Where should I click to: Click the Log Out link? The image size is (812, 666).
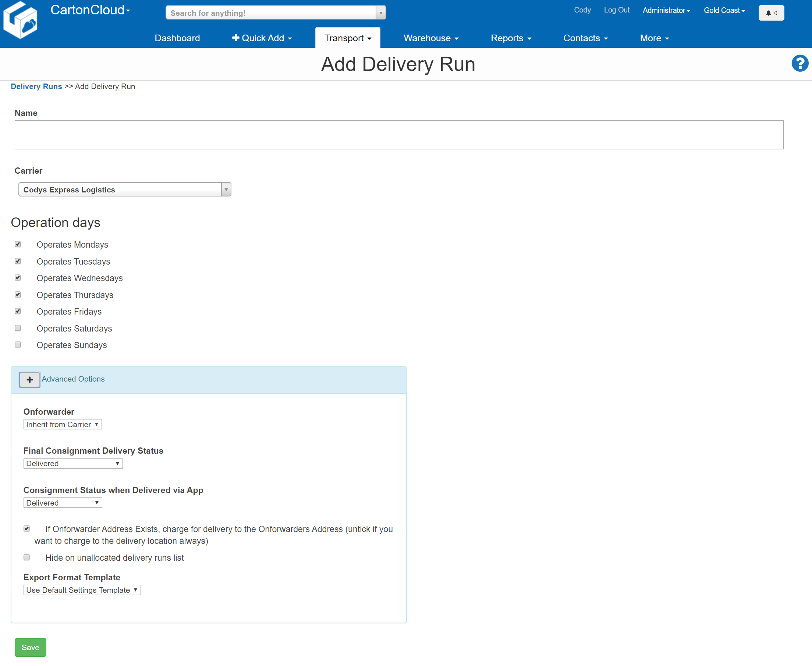pyautogui.click(x=616, y=10)
